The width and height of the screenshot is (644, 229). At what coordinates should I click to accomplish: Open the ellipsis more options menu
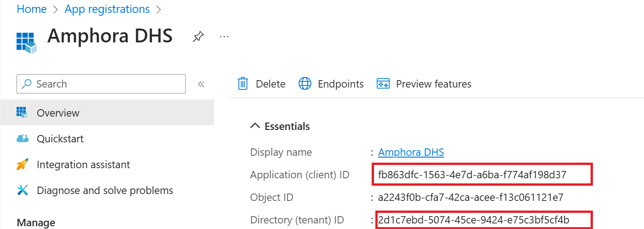pos(224,36)
